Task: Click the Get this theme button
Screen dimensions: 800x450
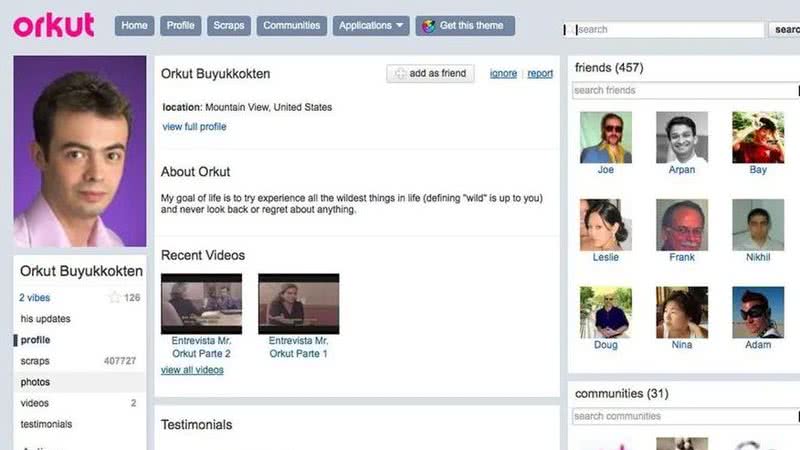Action: click(x=465, y=26)
